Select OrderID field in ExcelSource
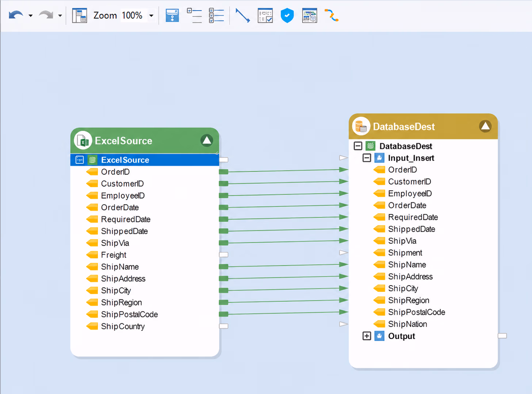Viewport: 532px width, 394px height. 115,172
